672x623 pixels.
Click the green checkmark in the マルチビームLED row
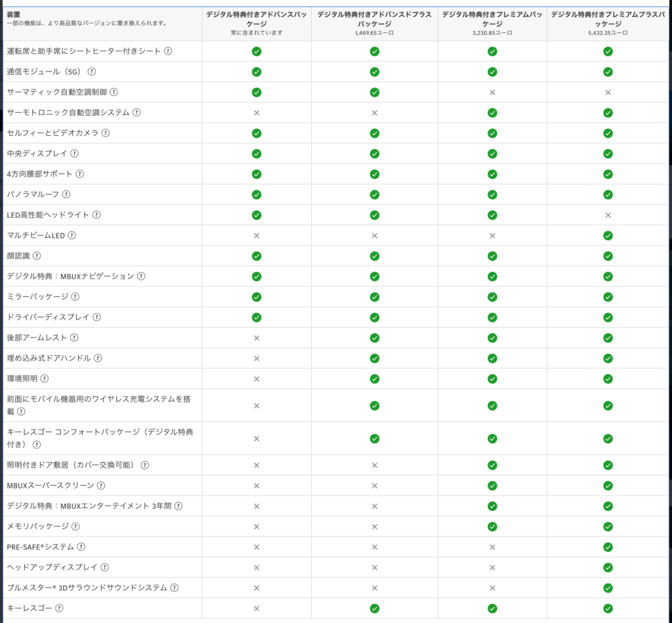click(608, 235)
